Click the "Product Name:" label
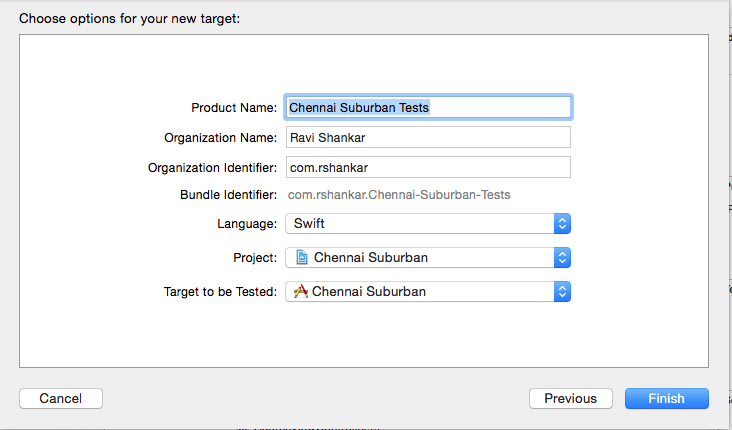The image size is (732, 430). (x=234, y=108)
